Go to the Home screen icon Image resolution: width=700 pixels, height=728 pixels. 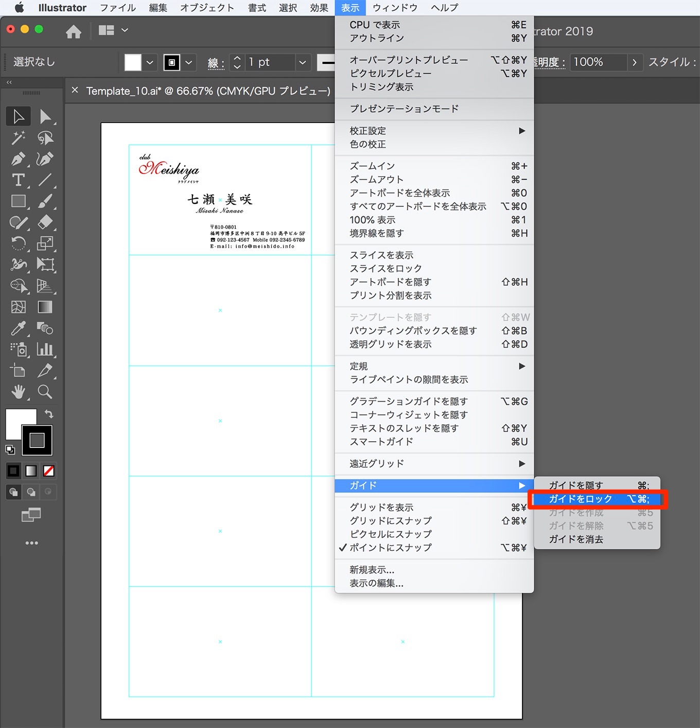[74, 31]
